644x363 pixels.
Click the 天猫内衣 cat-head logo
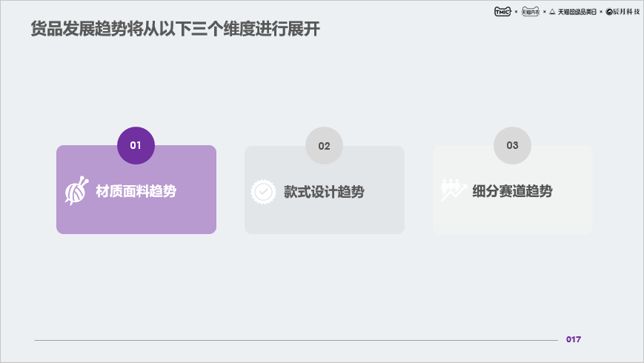531,11
